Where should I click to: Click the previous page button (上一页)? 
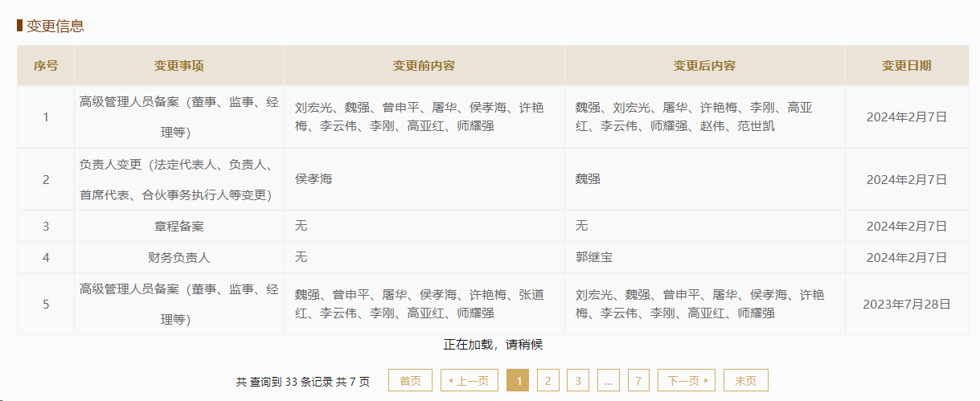tap(469, 380)
